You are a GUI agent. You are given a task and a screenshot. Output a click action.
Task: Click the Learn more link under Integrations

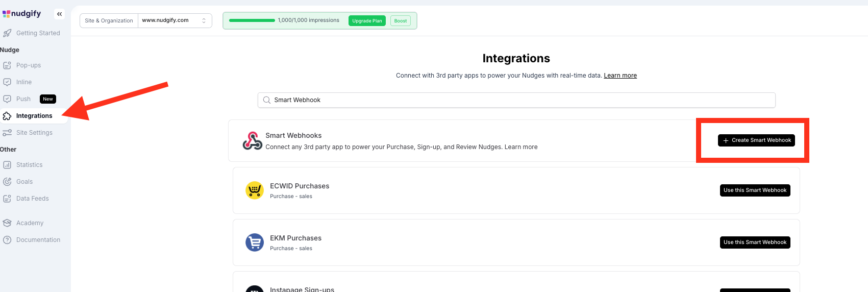tap(620, 76)
